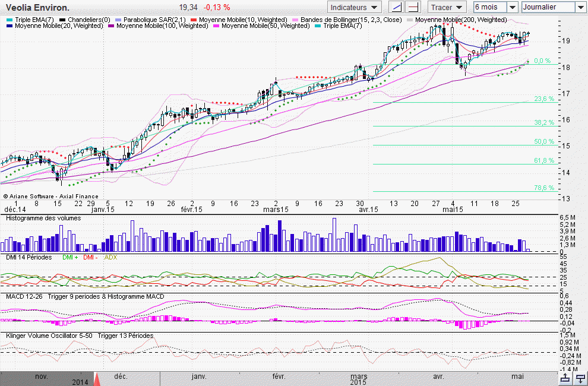Click the mars15 date label on chart axis
Viewport: 588px width, 386px height.
(x=276, y=210)
